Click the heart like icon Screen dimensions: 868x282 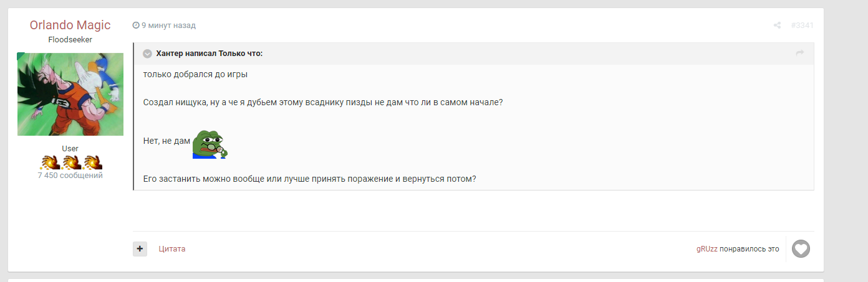pos(801,249)
